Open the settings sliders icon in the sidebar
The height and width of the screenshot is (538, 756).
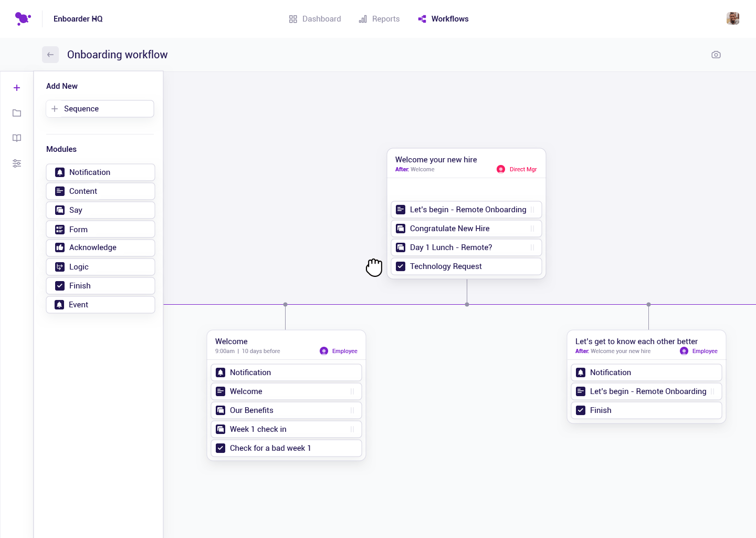(16, 163)
